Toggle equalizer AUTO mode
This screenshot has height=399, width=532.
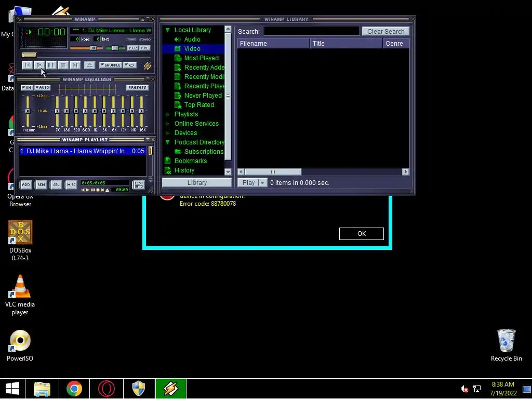coord(43,87)
